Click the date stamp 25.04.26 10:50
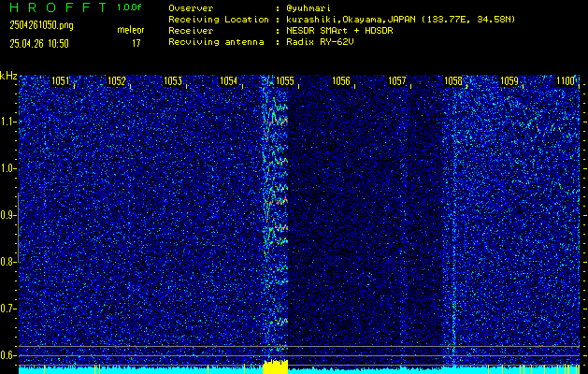This screenshot has height=374, width=588. (39, 44)
